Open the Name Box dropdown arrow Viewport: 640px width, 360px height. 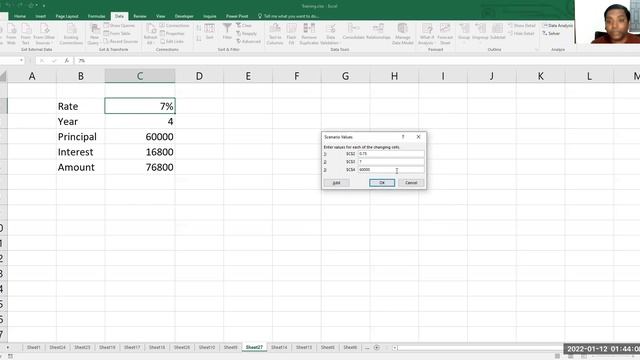pyautogui.click(x=21, y=60)
